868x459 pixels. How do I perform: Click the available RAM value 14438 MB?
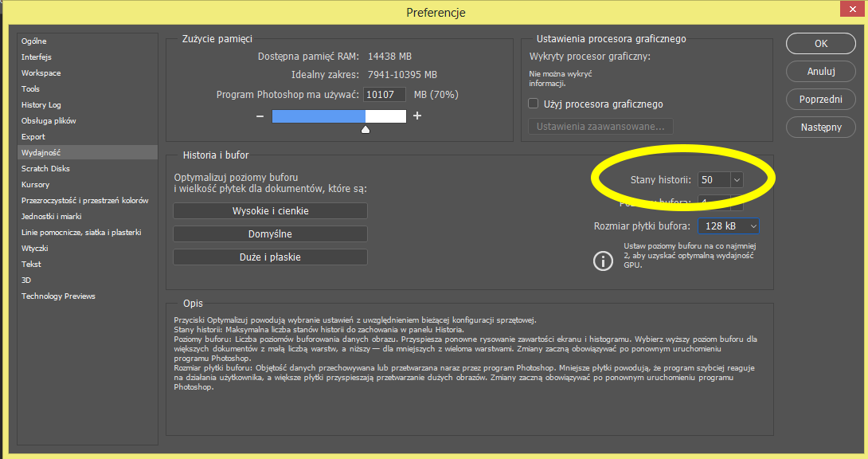coord(389,57)
